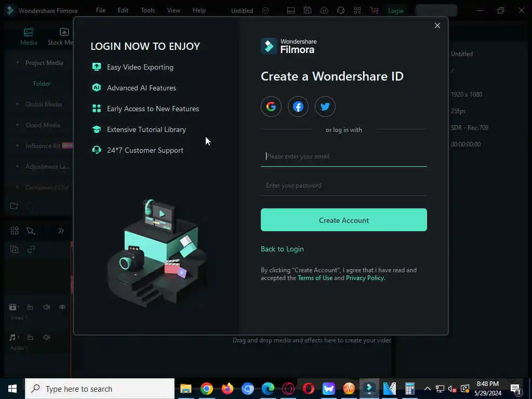
Task: Focus the email input field
Action: pos(344,156)
